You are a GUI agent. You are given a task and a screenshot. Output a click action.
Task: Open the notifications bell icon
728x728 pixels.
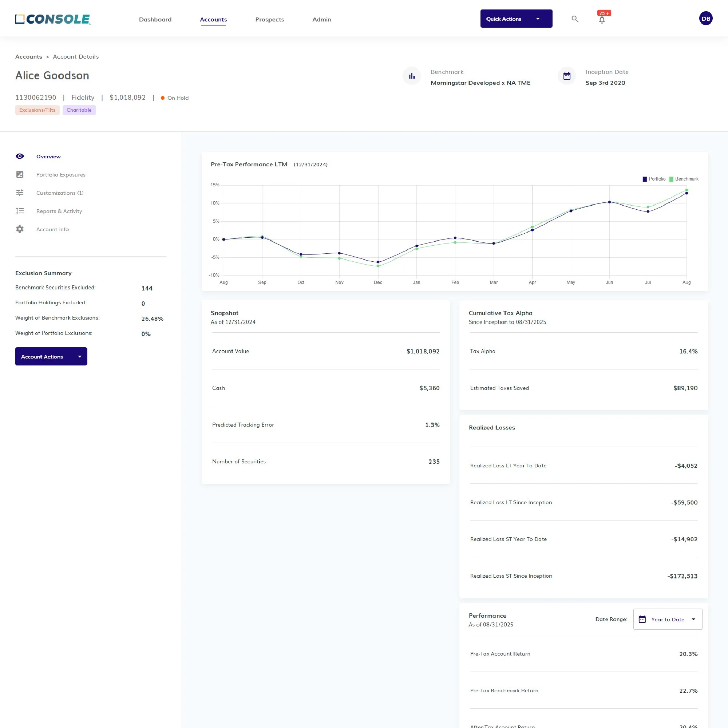(602, 20)
